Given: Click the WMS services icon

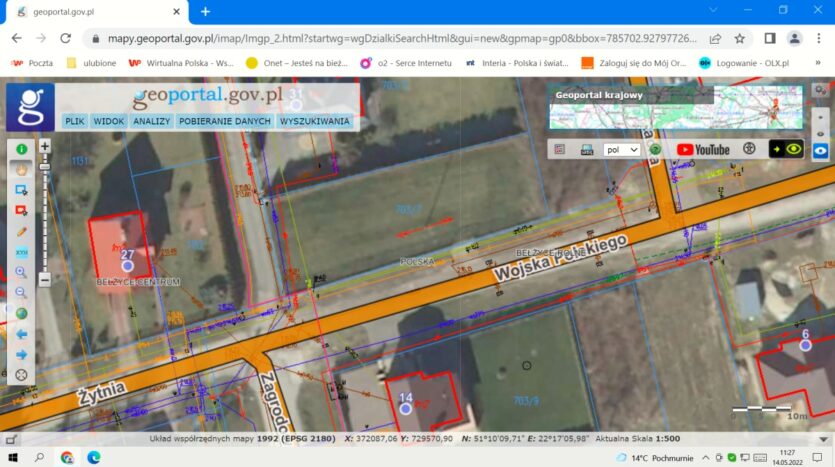Looking at the screenshot, I should 587,150.
